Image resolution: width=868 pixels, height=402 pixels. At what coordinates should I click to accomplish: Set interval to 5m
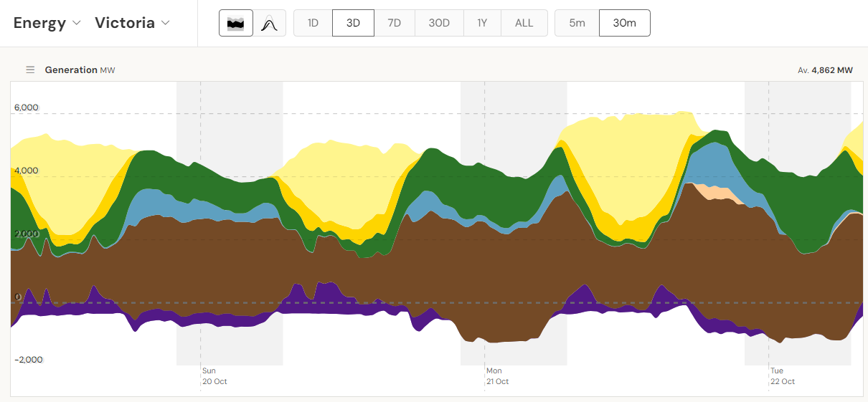(x=577, y=23)
